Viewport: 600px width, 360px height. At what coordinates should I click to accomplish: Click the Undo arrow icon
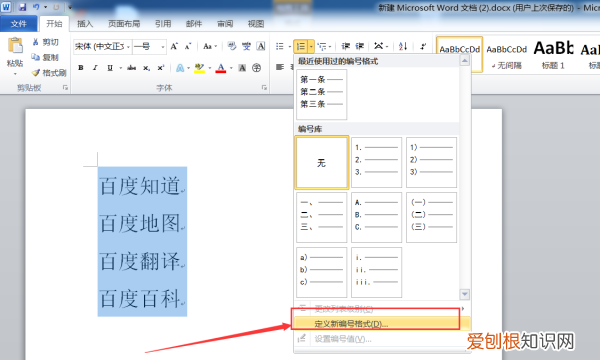tap(36, 7)
